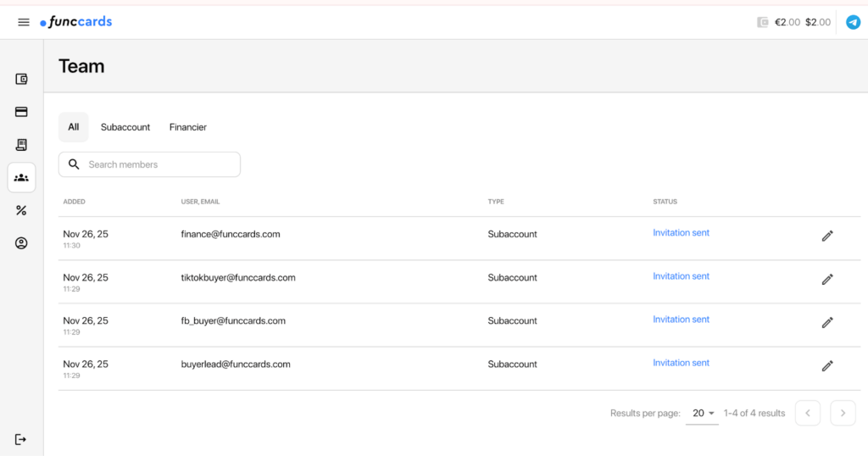Click the search magnifier icon
868x456 pixels.
(74, 164)
